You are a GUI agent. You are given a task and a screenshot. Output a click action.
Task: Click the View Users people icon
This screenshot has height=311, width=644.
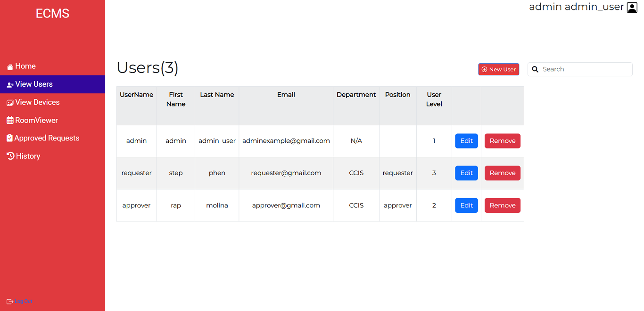(x=10, y=85)
